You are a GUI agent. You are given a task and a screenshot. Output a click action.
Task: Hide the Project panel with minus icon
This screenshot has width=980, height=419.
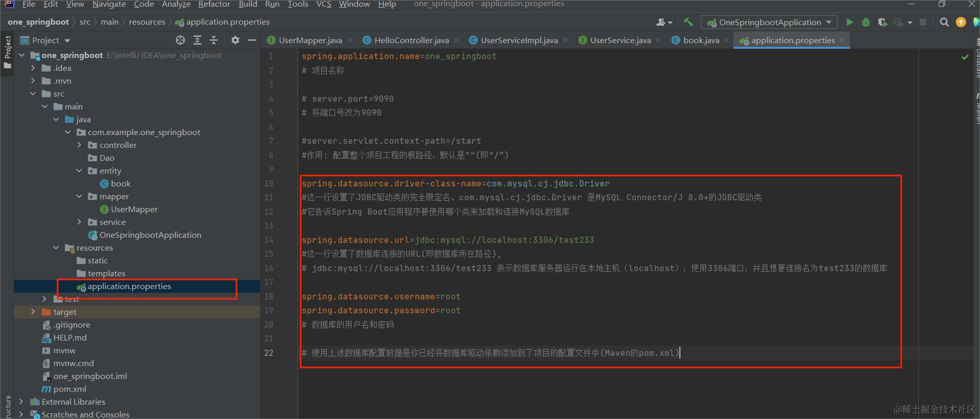pos(252,40)
